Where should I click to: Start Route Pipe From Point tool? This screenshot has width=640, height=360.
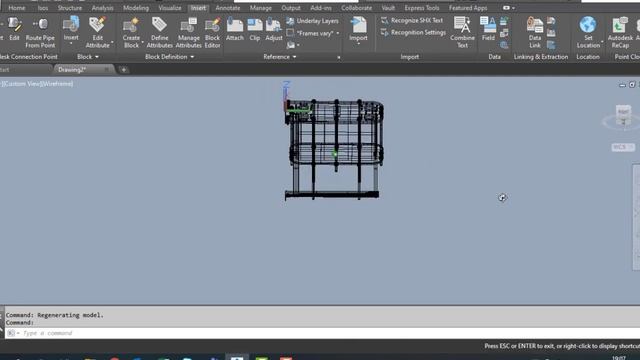pyautogui.click(x=40, y=33)
